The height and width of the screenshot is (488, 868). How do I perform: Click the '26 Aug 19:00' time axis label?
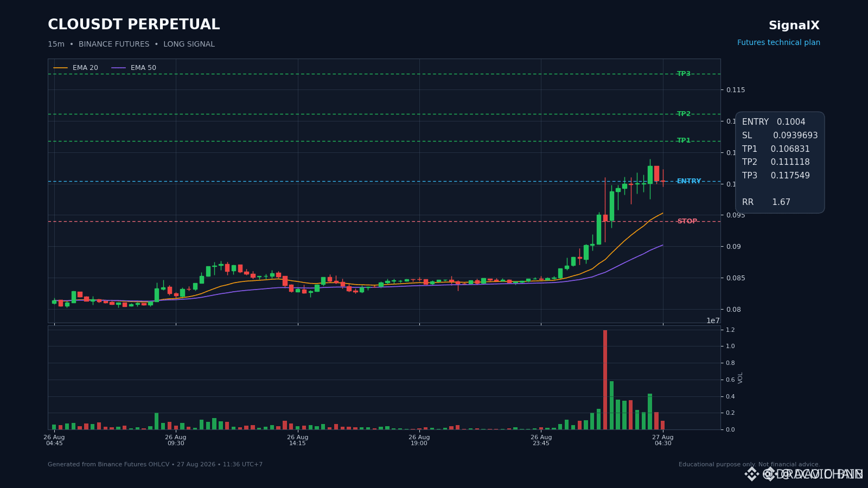[419, 440]
